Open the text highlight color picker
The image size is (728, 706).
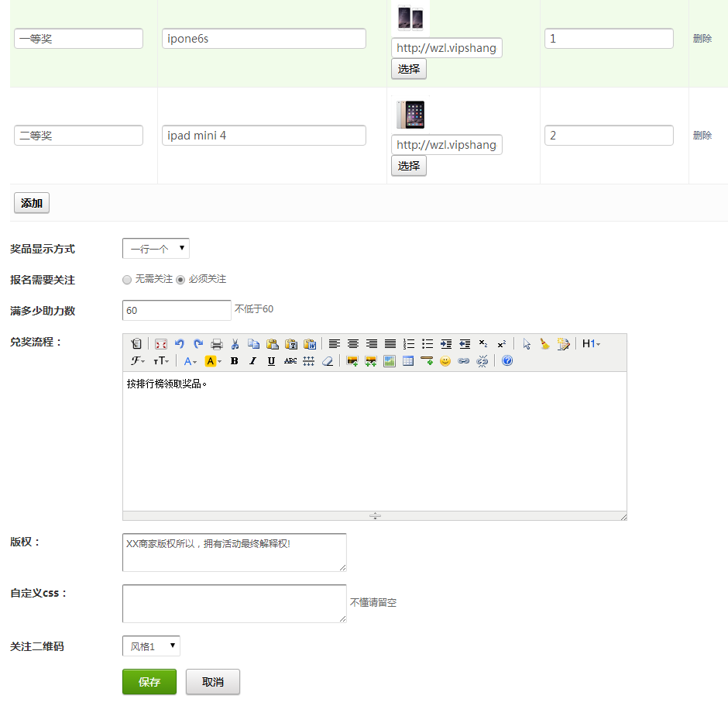(x=213, y=361)
